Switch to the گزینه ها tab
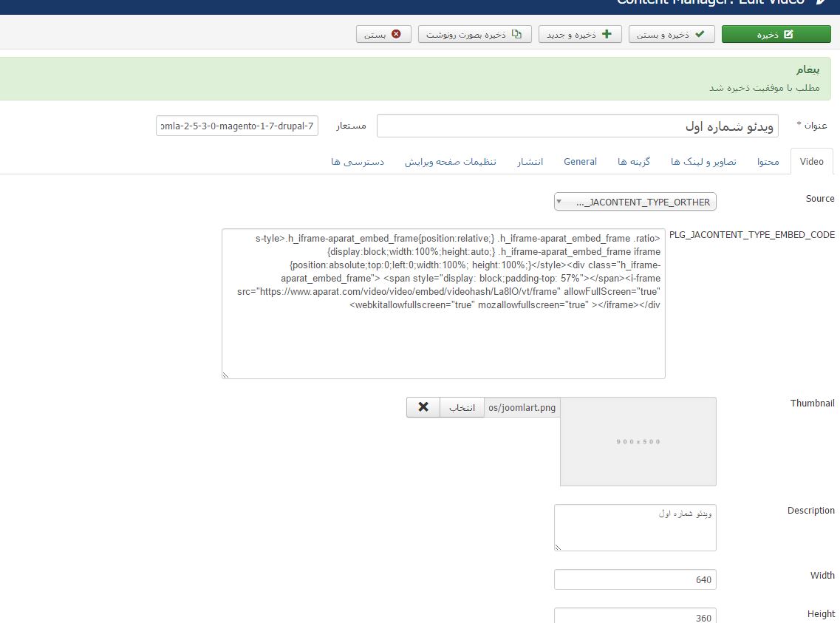The width and height of the screenshot is (840, 623). [634, 162]
